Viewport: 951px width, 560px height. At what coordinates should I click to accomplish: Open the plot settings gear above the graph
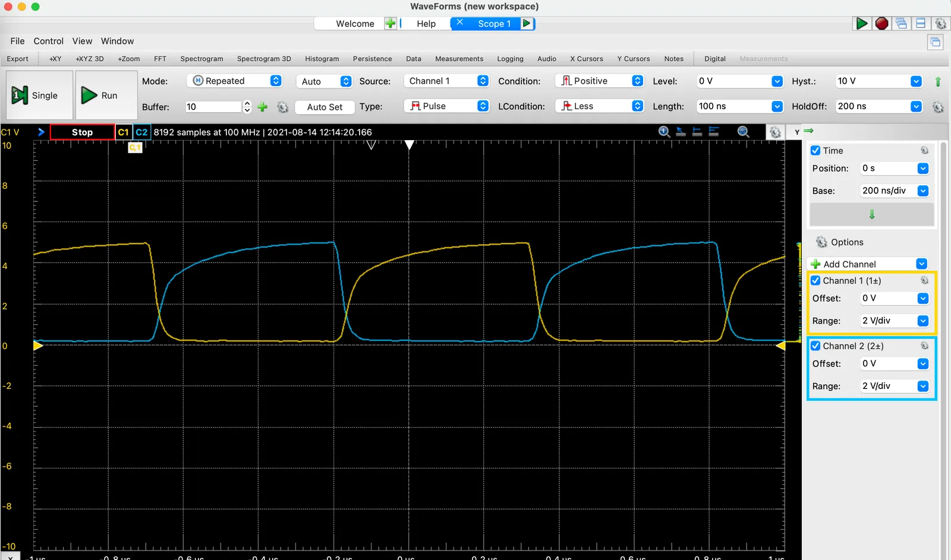(x=775, y=132)
